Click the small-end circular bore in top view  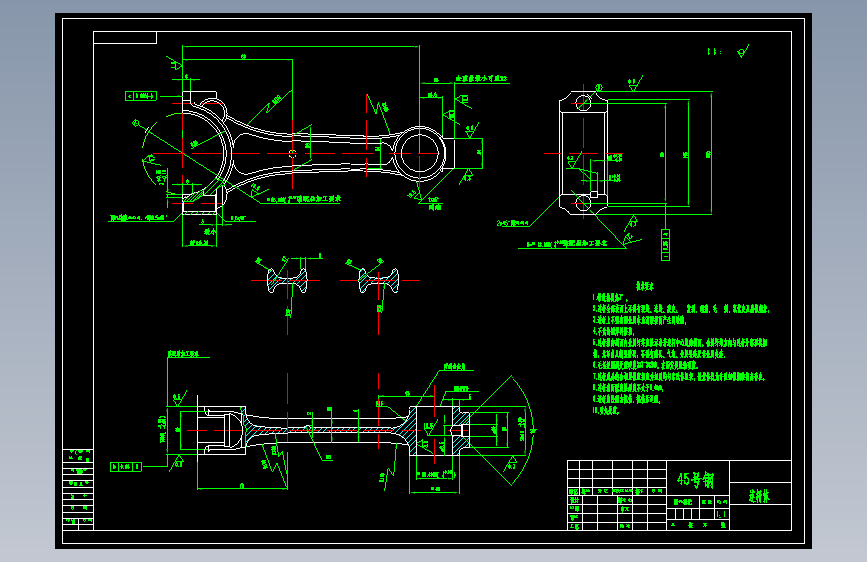click(420, 154)
